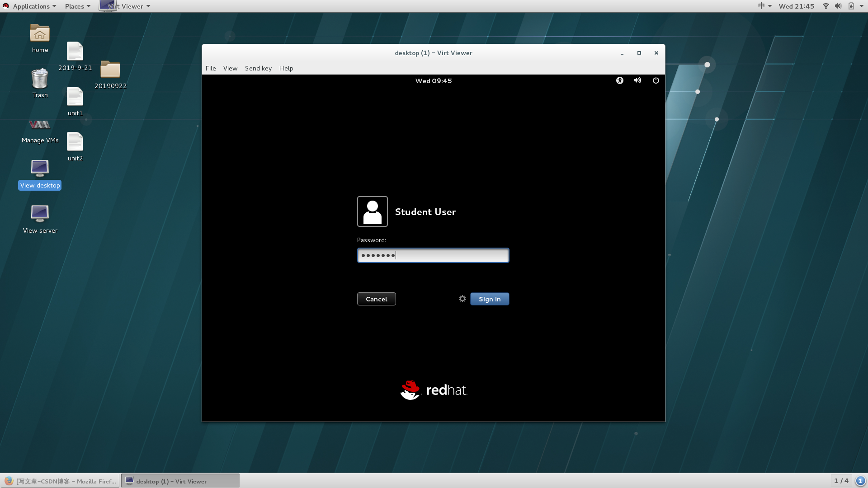
Task: Open the View menu in Virt Viewer
Action: (x=230, y=68)
